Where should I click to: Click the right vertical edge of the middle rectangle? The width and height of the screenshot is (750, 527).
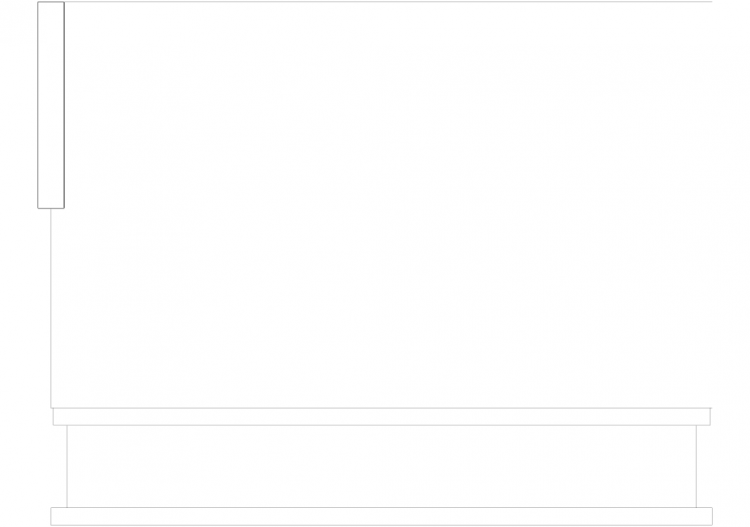(x=696, y=466)
